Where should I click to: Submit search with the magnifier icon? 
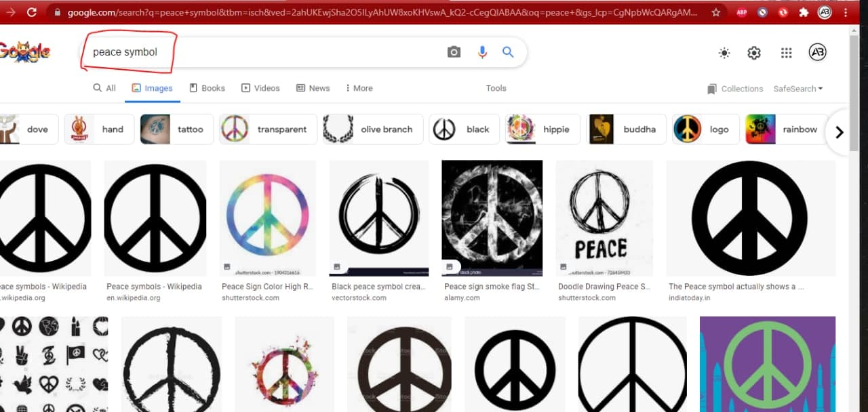tap(508, 52)
